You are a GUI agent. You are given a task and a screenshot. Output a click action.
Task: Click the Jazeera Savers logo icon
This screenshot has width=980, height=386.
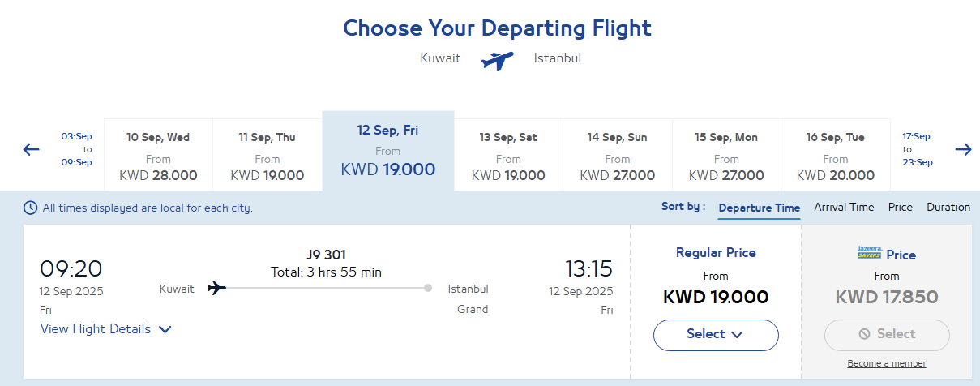(x=869, y=253)
